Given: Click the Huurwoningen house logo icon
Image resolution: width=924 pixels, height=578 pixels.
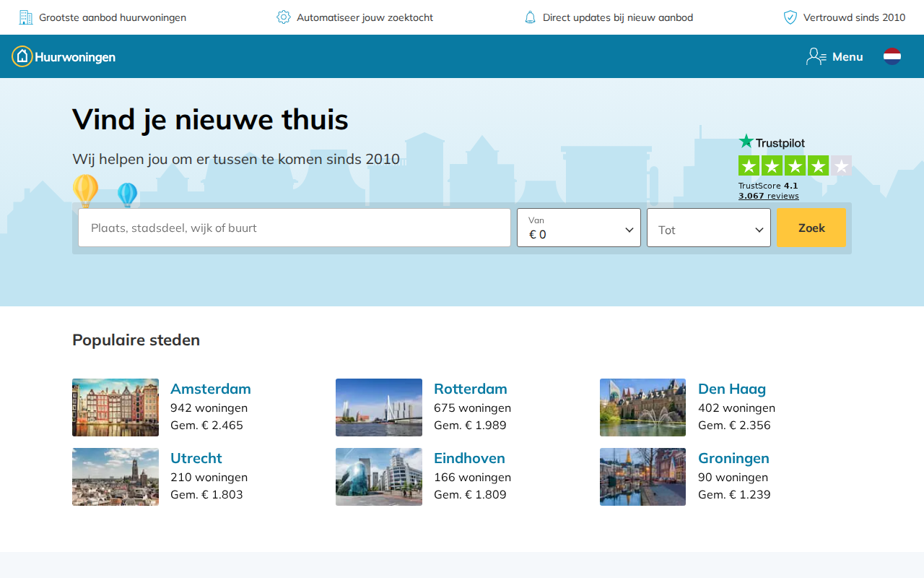Looking at the screenshot, I should click(22, 56).
